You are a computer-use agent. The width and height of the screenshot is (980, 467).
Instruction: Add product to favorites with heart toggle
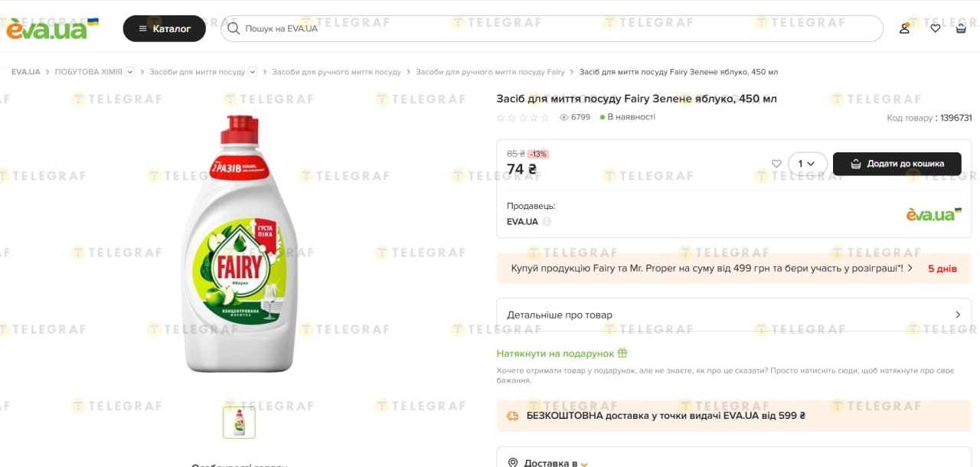(x=776, y=164)
